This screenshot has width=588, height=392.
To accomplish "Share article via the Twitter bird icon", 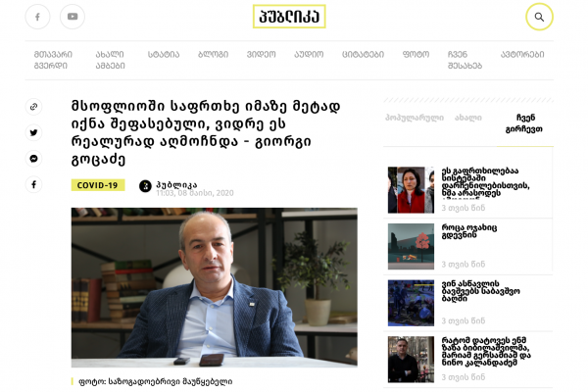I will click(x=33, y=133).
